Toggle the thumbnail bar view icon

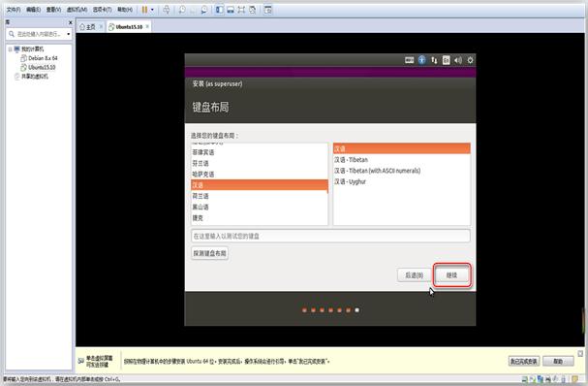coord(231,10)
